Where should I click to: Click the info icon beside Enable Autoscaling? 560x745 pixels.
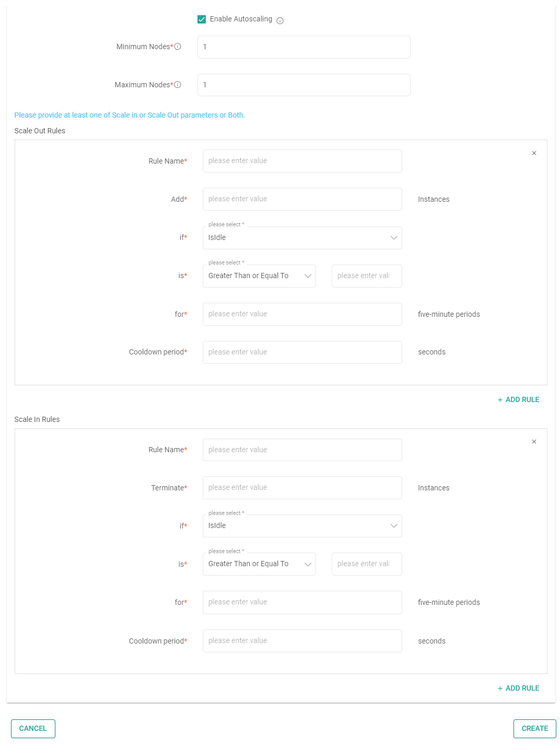coord(280,20)
